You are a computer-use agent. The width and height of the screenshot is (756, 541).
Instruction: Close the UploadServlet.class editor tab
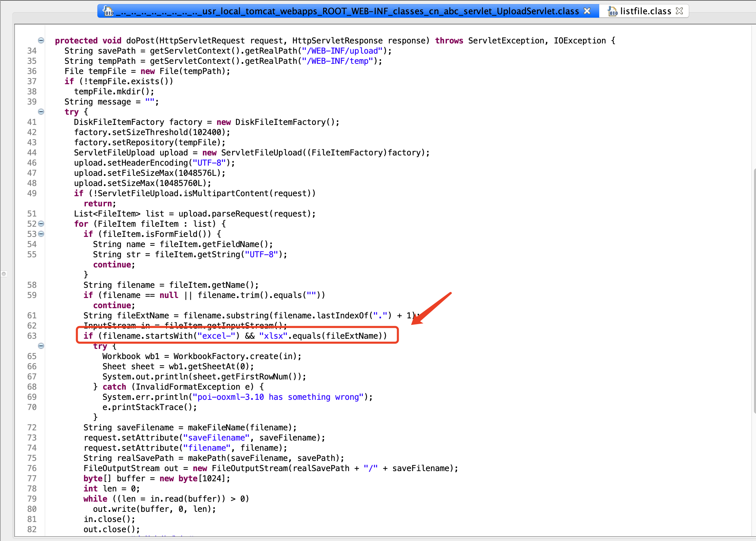pyautogui.click(x=587, y=11)
